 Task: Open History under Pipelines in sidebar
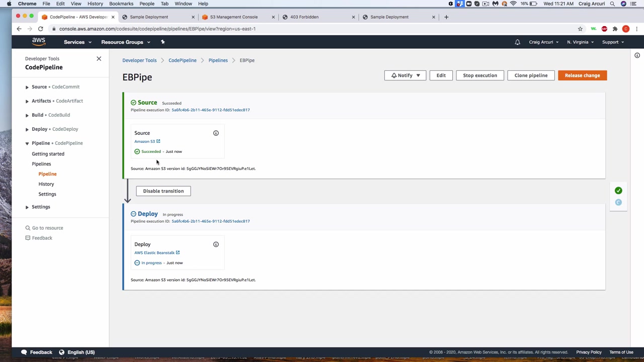coord(46,184)
